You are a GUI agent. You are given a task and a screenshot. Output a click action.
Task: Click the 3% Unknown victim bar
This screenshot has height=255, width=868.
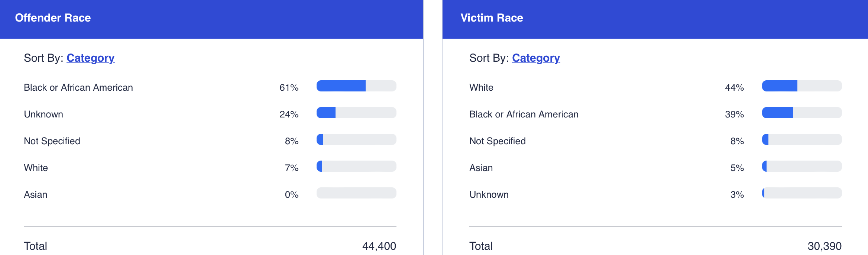click(801, 193)
